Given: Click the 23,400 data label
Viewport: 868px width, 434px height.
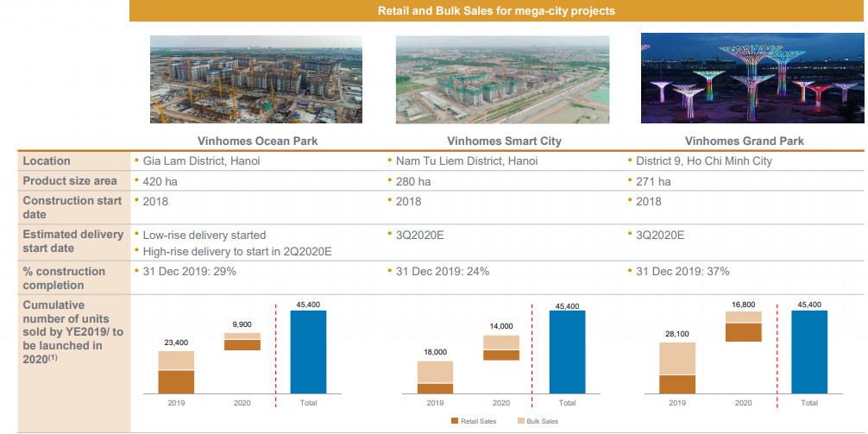Looking at the screenshot, I should tap(176, 343).
